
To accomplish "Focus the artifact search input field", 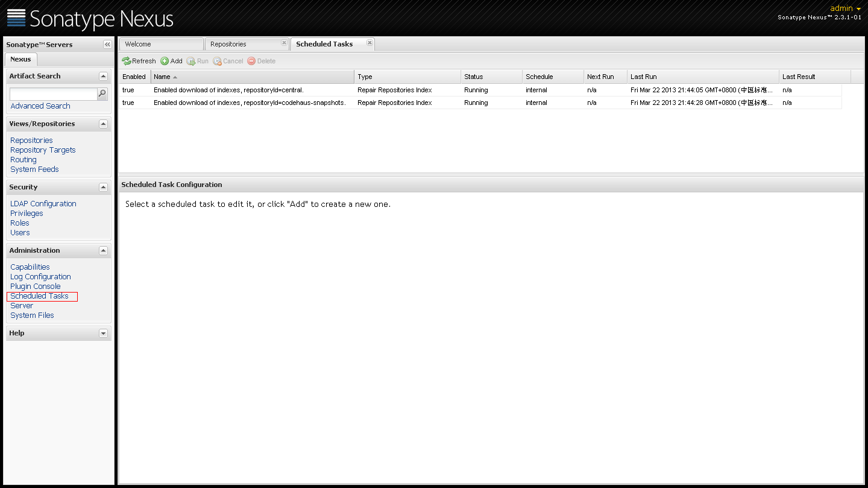I will click(x=54, y=94).
